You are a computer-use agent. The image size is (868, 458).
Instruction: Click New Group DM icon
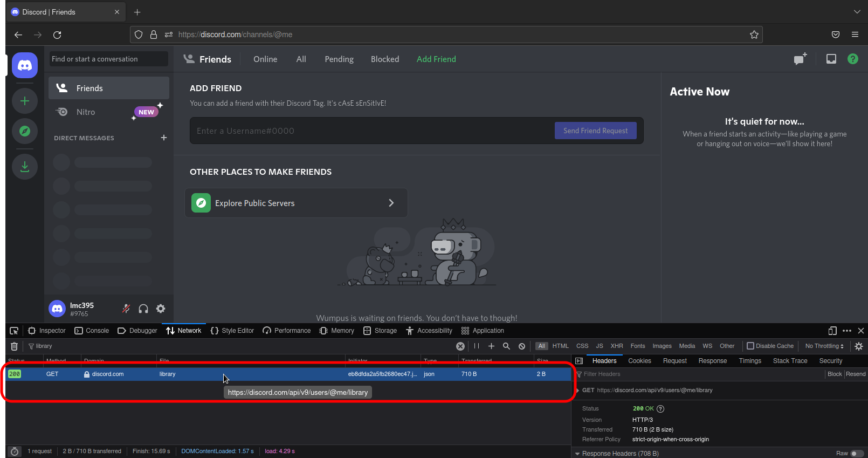coord(800,59)
